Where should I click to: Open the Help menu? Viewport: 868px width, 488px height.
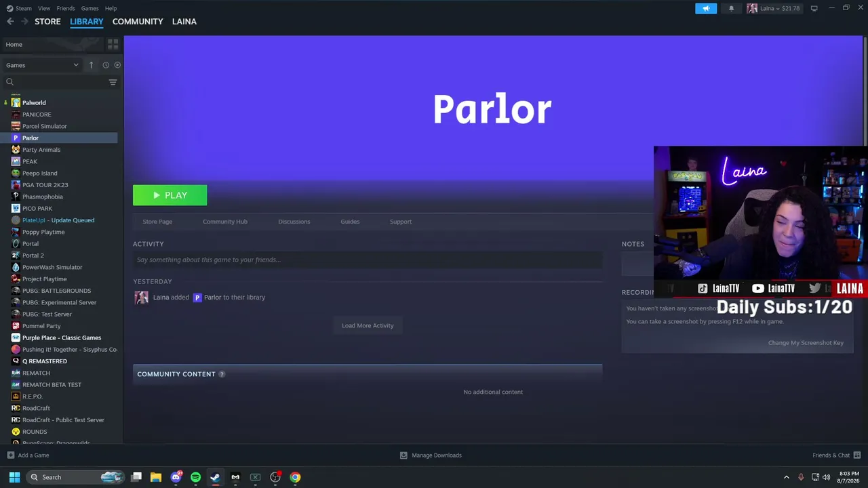111,8
